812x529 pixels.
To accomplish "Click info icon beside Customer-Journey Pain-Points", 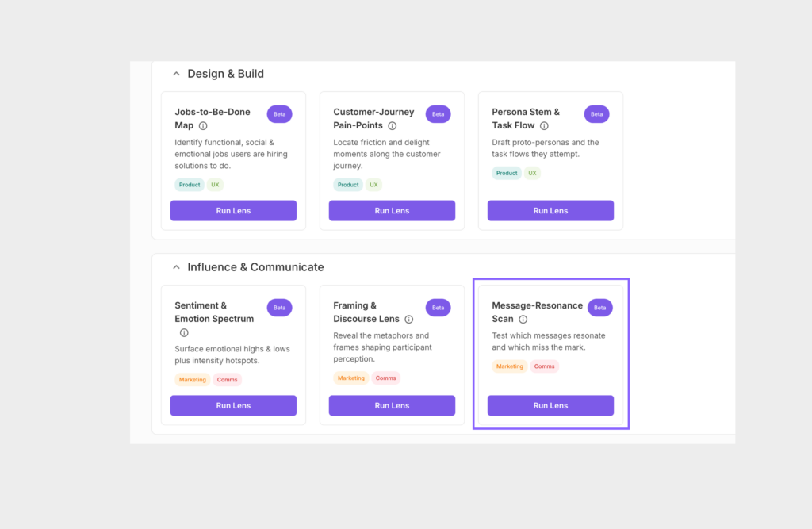I will click(x=393, y=126).
